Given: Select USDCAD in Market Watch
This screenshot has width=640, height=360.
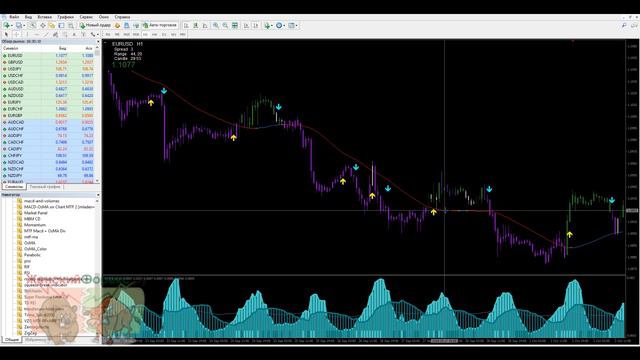Looking at the screenshot, I should point(48,82).
